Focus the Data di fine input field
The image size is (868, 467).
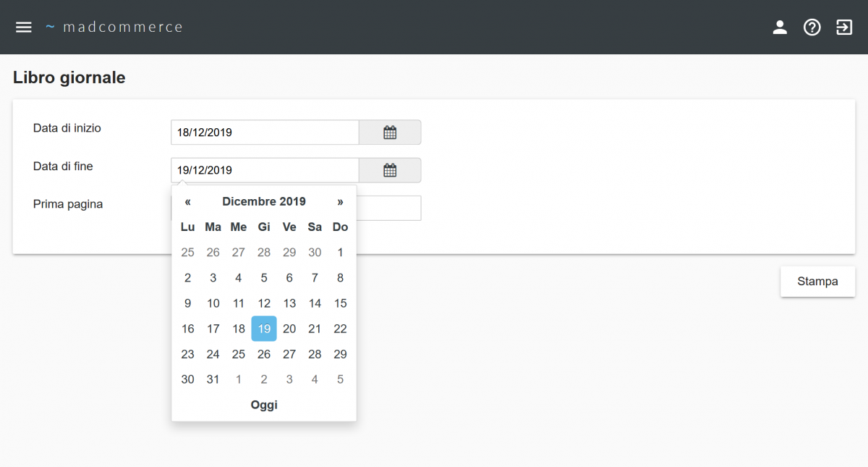[x=265, y=170]
